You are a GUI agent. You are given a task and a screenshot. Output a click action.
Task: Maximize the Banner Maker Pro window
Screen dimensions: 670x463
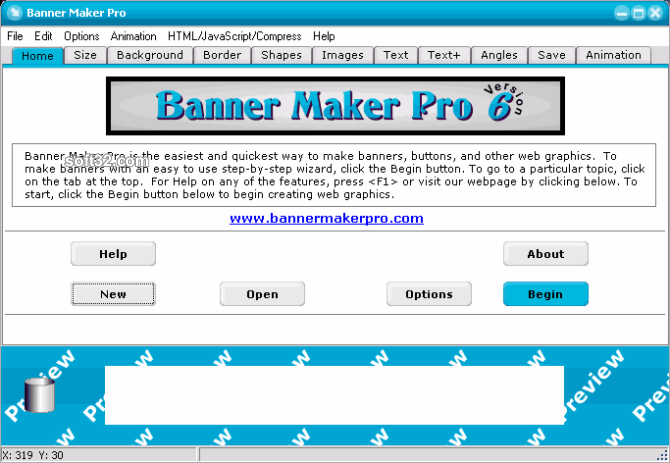638,13
